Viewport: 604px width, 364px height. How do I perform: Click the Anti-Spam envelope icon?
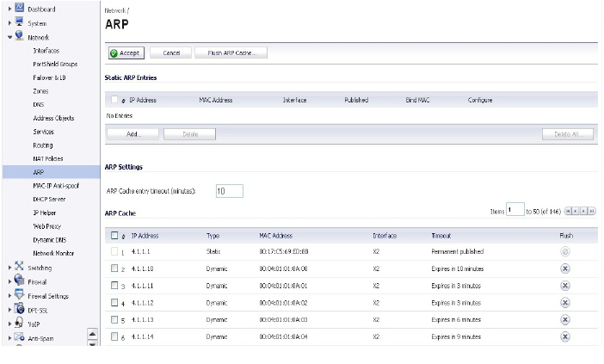tap(19, 337)
